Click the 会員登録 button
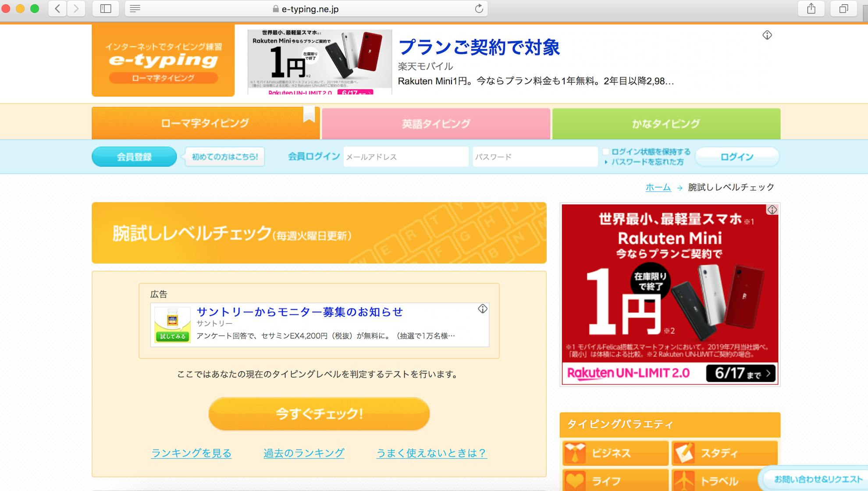868x491 pixels. [x=134, y=157]
